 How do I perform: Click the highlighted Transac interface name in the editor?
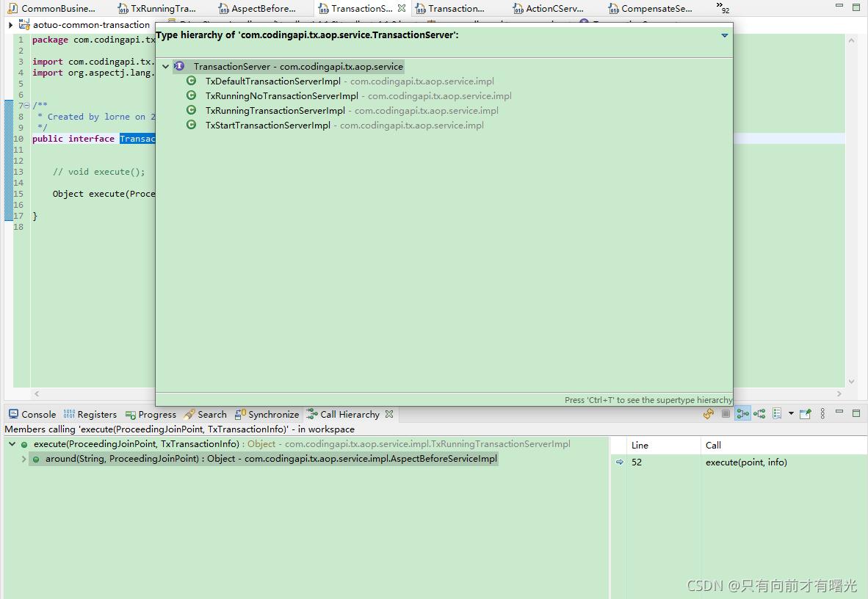coord(137,139)
